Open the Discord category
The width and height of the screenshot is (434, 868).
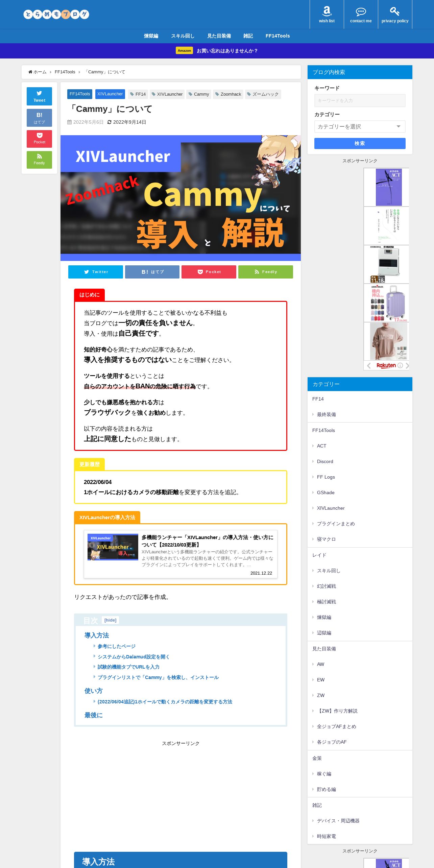[325, 461]
